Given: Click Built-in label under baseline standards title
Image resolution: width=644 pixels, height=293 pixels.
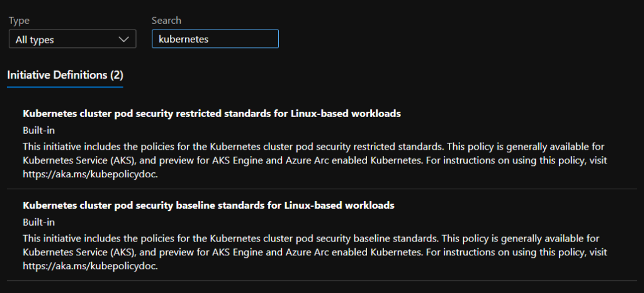Looking at the screenshot, I should pos(38,222).
